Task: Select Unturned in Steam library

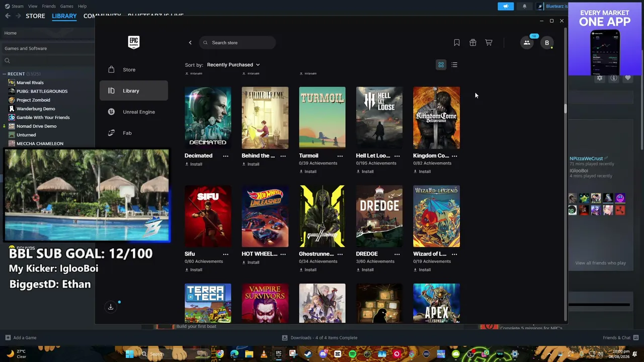Action: [x=26, y=135]
